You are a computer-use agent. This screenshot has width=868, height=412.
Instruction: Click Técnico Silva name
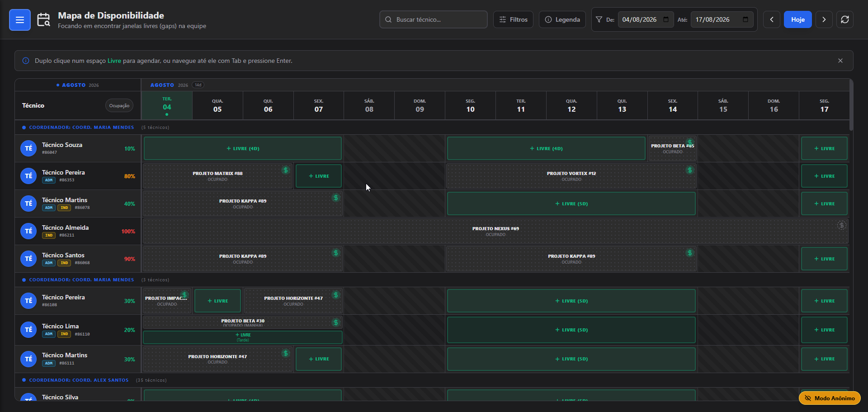coord(60,397)
